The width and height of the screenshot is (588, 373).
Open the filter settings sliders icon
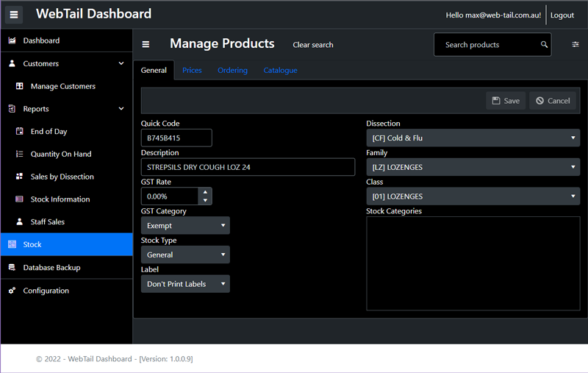(576, 45)
